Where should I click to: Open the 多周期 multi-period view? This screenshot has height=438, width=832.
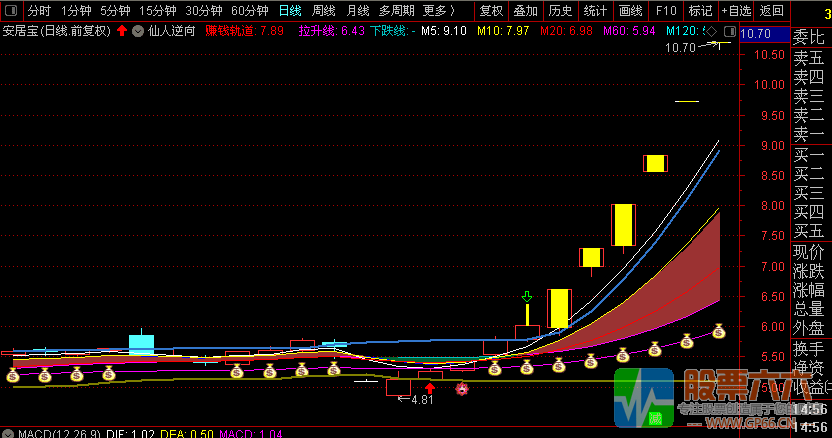pyautogui.click(x=396, y=11)
